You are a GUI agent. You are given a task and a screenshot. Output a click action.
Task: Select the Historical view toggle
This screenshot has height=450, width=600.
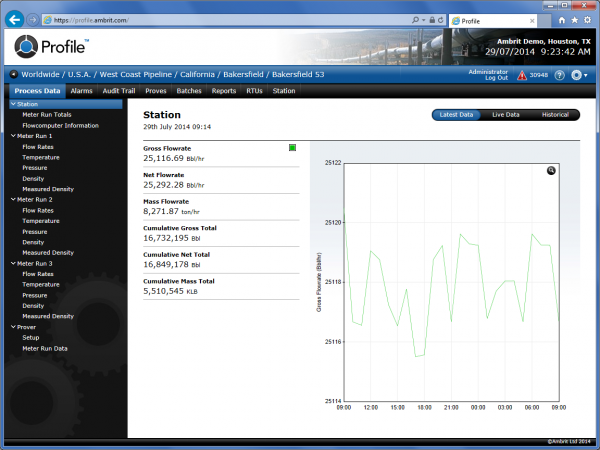(x=555, y=115)
